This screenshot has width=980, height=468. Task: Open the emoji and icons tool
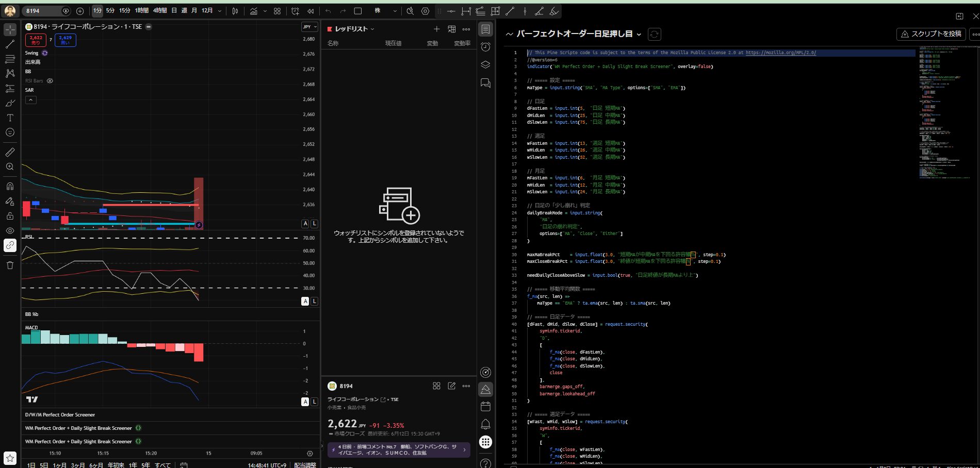[10, 132]
